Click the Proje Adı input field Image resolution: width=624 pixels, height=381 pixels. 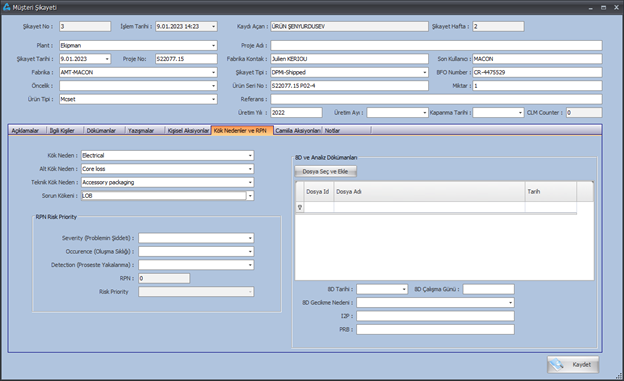click(437, 46)
